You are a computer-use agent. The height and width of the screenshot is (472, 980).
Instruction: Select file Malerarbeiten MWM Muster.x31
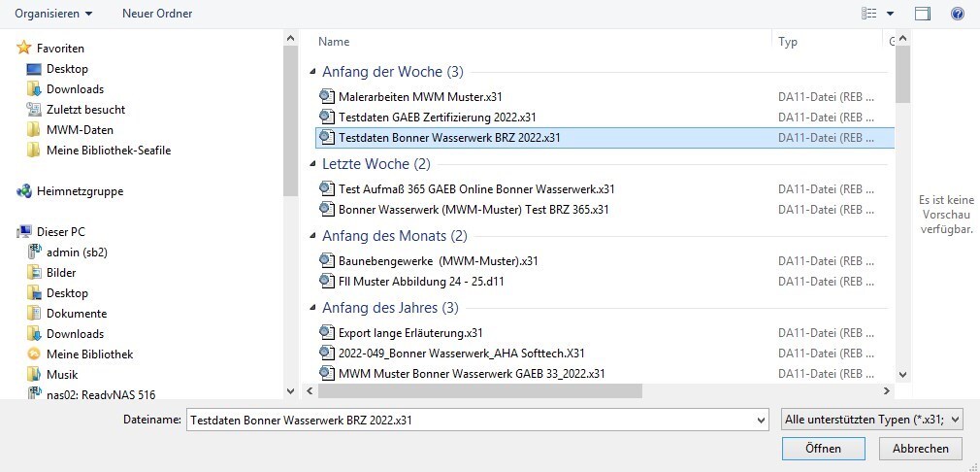[x=421, y=97]
